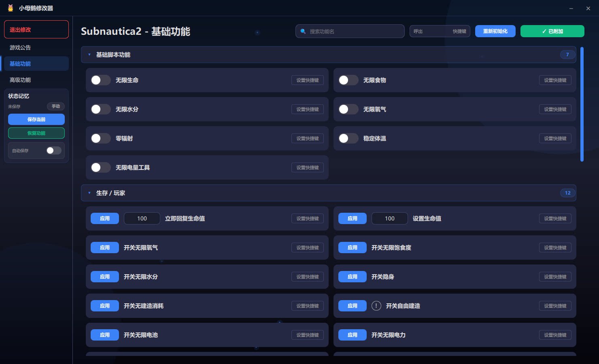Image resolution: width=599 pixels, height=364 pixels.
Task: Click the count badge 12
Action: 567,193
